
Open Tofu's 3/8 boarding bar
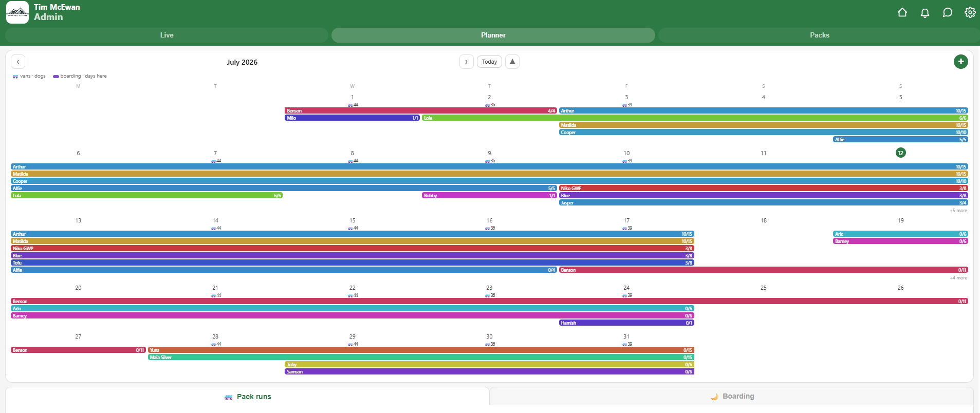[353, 263]
